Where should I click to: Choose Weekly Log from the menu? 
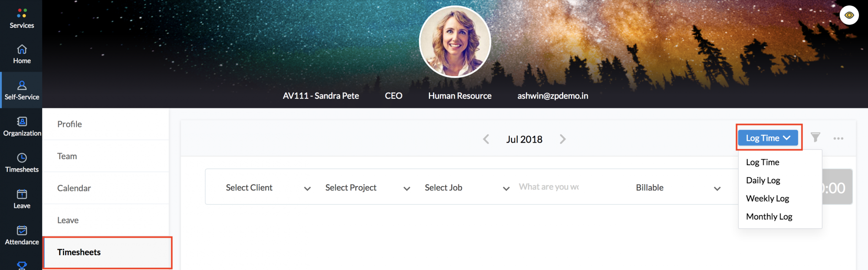point(767,198)
